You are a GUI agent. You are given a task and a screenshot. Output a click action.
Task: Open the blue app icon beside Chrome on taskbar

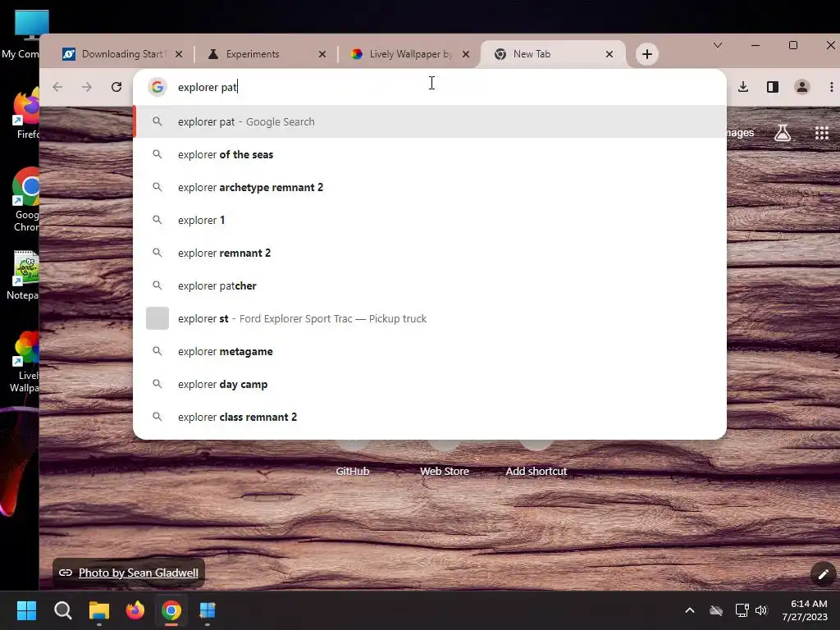click(x=208, y=610)
